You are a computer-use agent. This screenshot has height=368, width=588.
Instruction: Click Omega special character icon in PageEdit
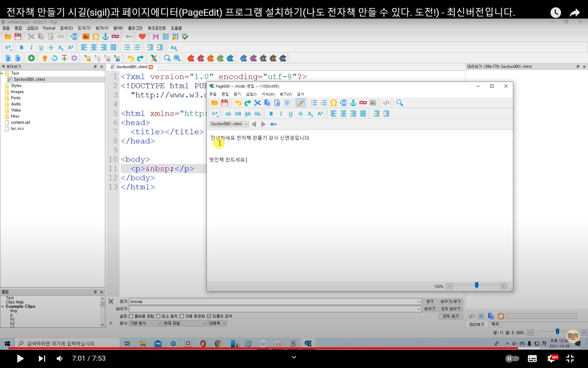(334, 103)
